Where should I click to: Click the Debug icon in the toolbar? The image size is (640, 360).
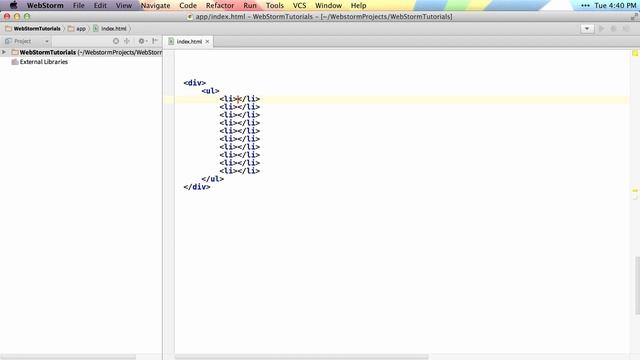tap(613, 29)
